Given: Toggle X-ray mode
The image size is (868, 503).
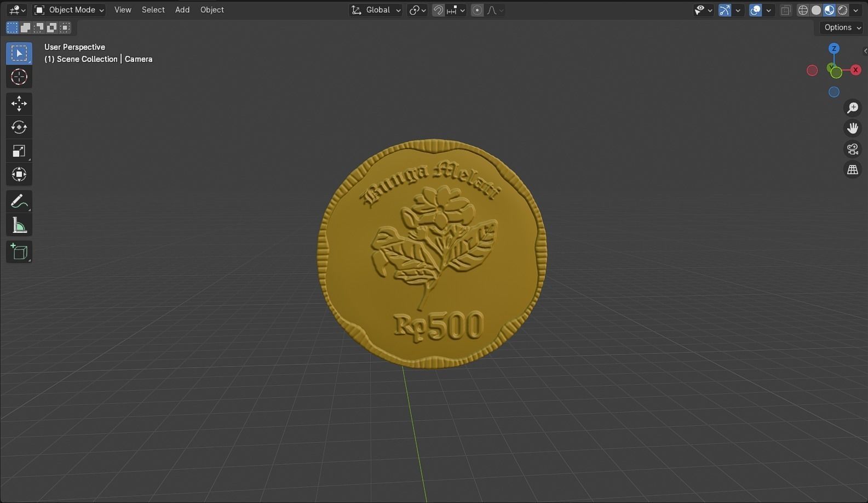Looking at the screenshot, I should [x=786, y=10].
